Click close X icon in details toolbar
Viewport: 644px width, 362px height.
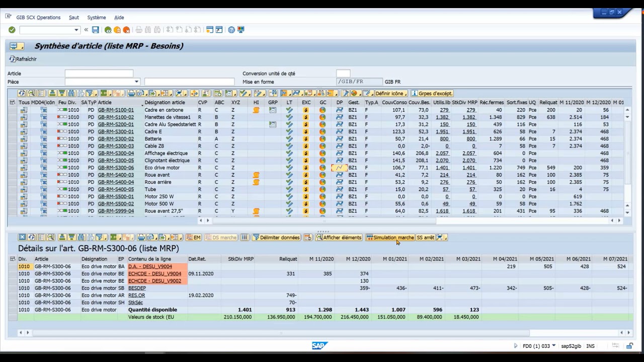[22, 237]
